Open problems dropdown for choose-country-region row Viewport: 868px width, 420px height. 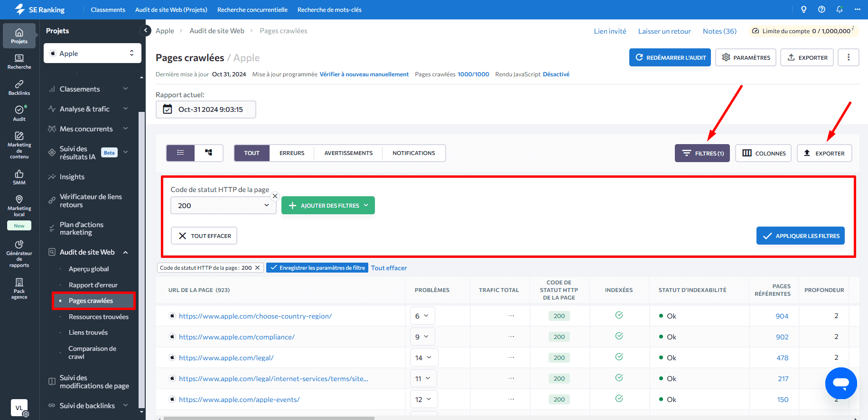(x=422, y=316)
